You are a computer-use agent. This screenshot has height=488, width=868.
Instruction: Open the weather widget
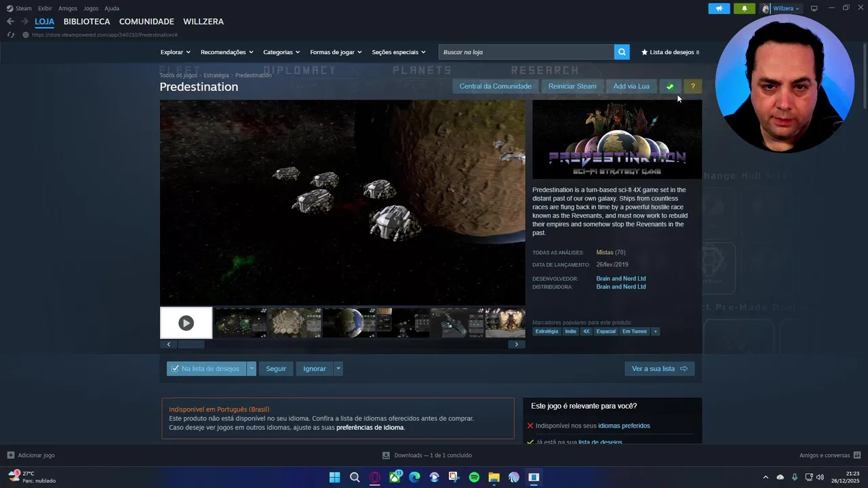[33, 477]
